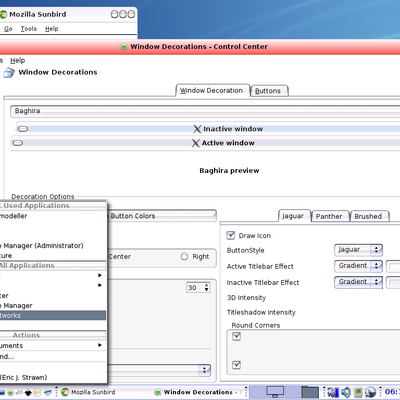
Task: Click the pill button on the Active window preview
Action: (x=18, y=143)
